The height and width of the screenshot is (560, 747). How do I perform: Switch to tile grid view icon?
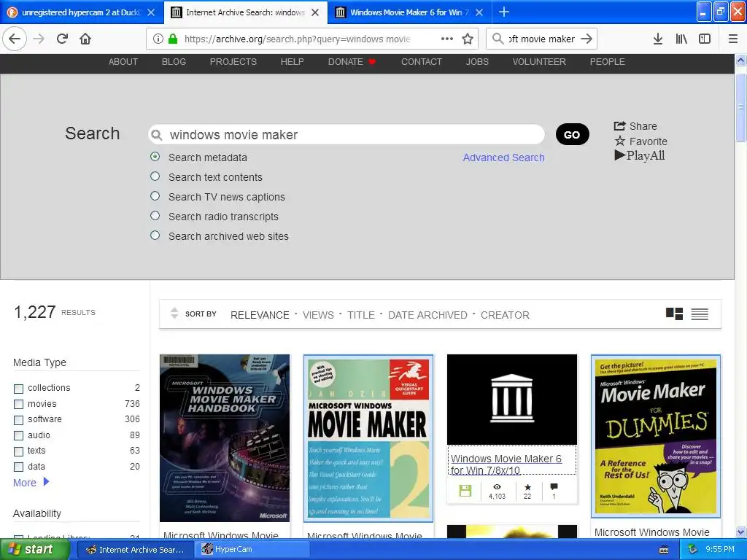tap(674, 314)
